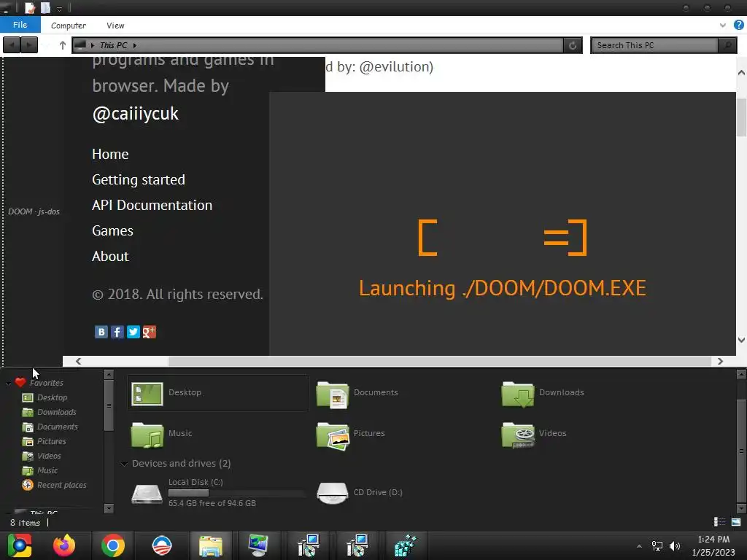
Task: Focus the Search This PC field
Action: point(654,45)
